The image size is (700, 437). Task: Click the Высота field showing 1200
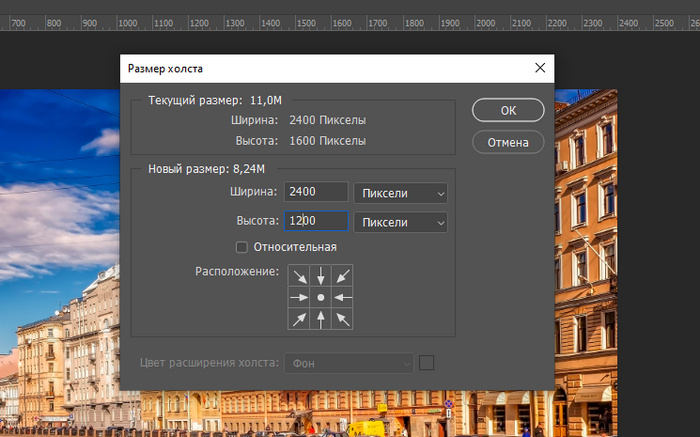[x=316, y=222]
